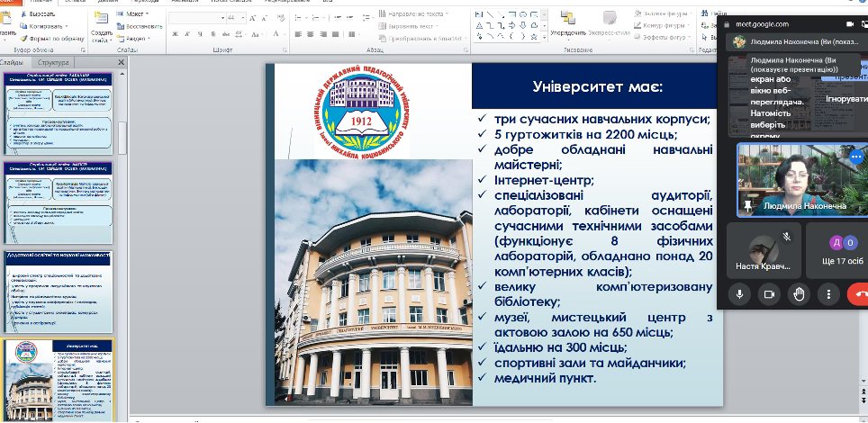Open Meet more options three-dot button
This screenshot has height=423, width=868.
click(828, 294)
